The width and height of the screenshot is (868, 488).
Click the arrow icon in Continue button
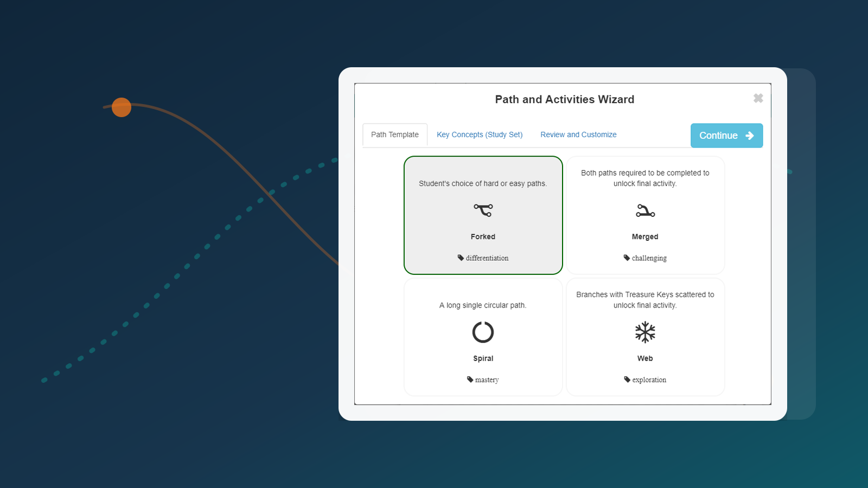click(x=750, y=136)
